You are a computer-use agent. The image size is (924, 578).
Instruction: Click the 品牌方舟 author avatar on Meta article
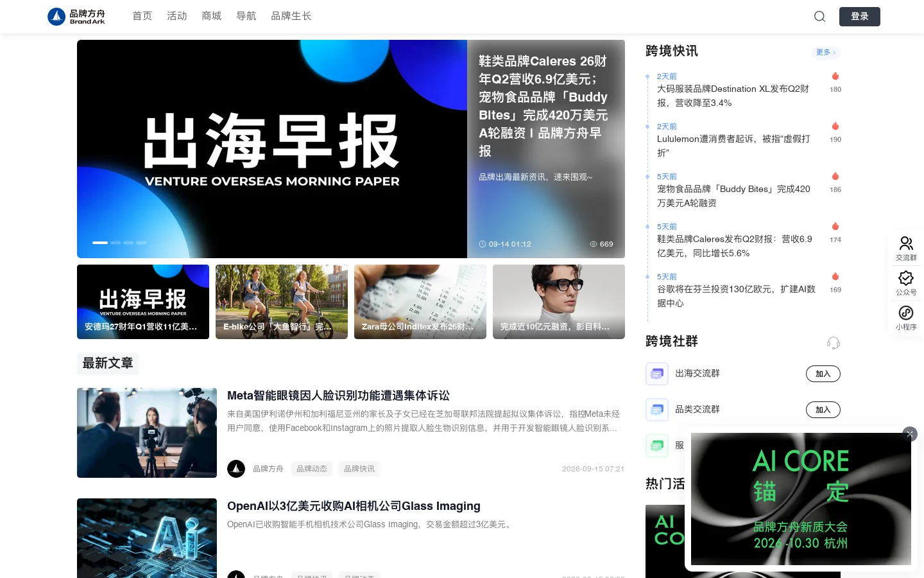tap(236, 469)
